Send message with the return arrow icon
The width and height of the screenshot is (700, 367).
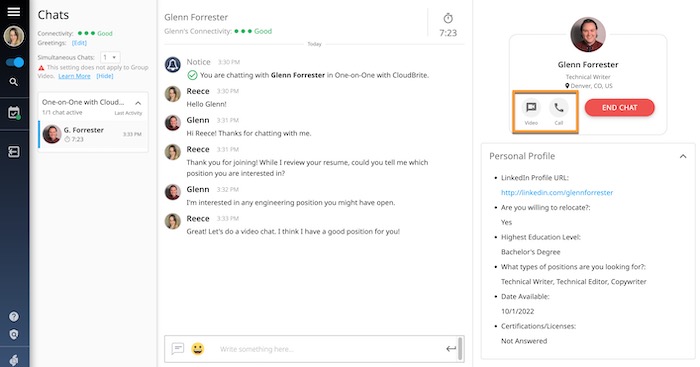[451, 349]
